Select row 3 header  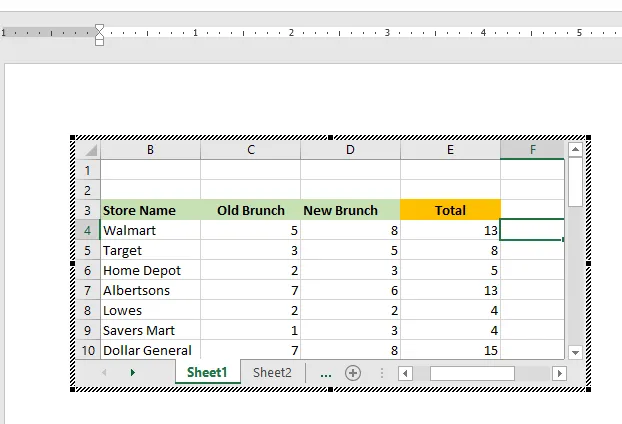(x=88, y=210)
